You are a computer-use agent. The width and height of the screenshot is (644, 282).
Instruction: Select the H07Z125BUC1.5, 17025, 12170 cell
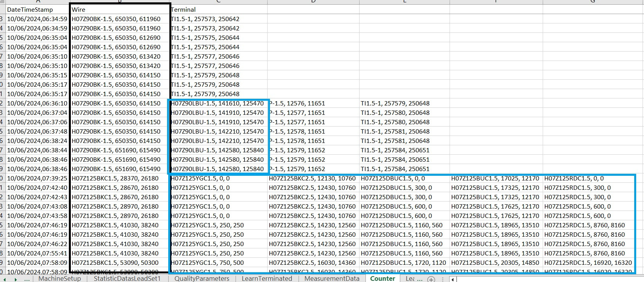click(496, 178)
